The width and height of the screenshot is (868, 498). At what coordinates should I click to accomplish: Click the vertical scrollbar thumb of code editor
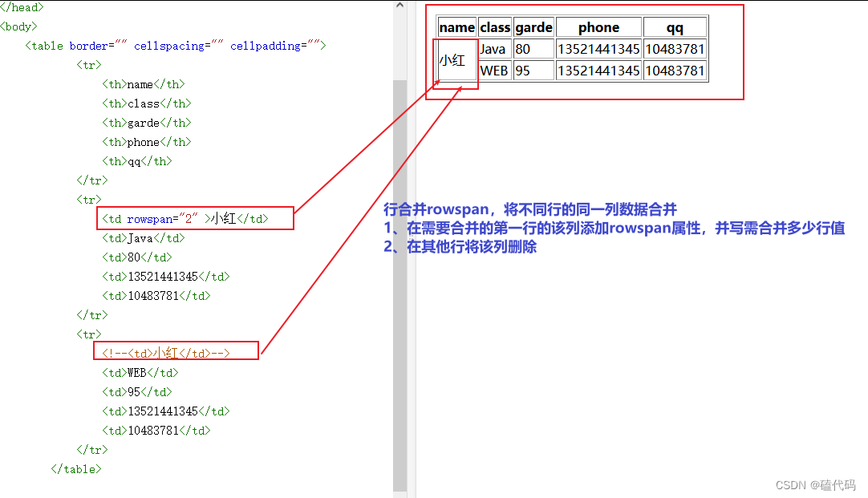(400, 285)
